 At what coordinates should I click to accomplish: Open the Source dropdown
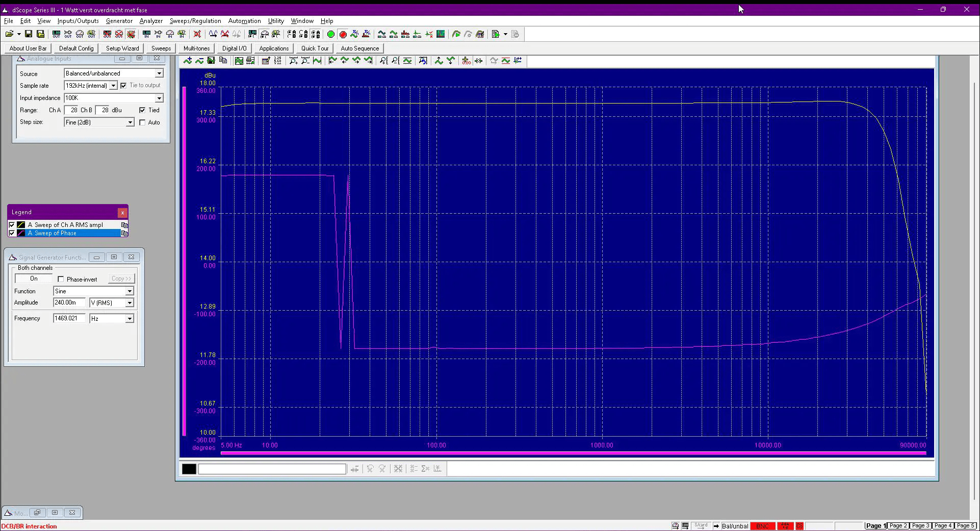point(159,73)
